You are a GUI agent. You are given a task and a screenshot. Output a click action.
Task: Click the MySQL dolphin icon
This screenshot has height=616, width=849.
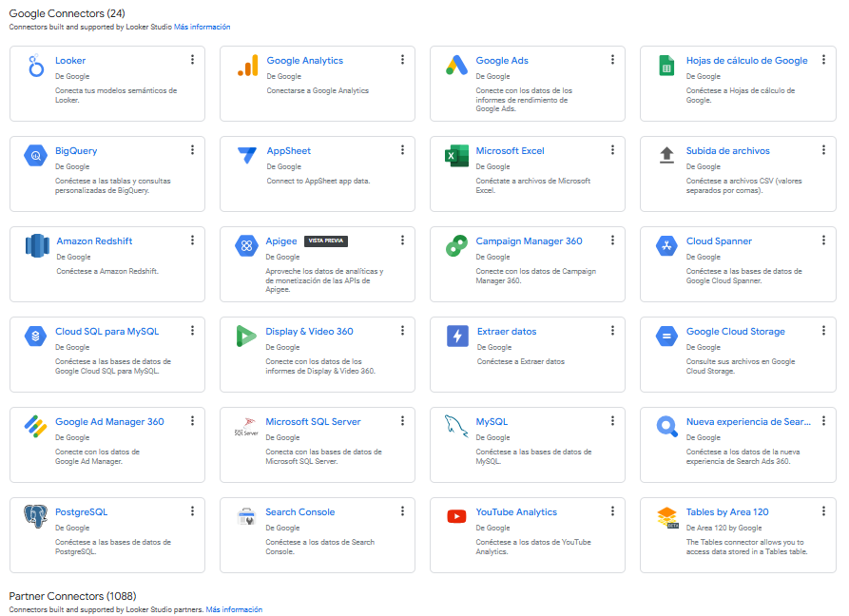pos(456,427)
